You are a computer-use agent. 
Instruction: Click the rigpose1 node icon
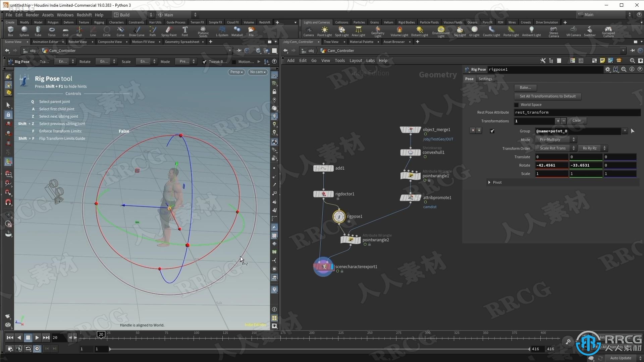click(338, 216)
